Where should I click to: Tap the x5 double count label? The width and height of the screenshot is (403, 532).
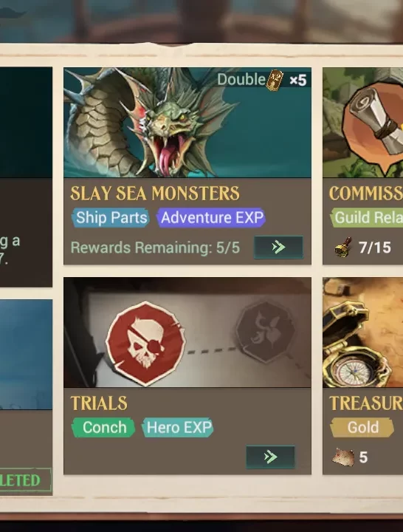pyautogui.click(x=298, y=81)
